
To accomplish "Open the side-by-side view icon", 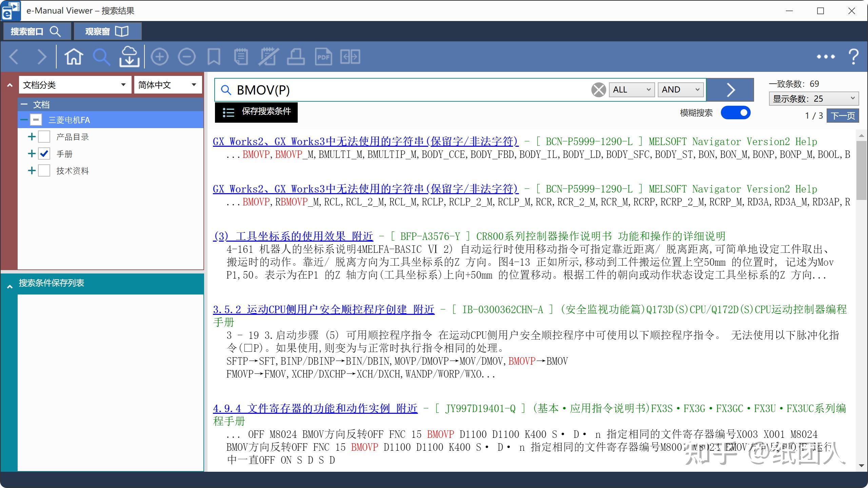I will pyautogui.click(x=351, y=56).
